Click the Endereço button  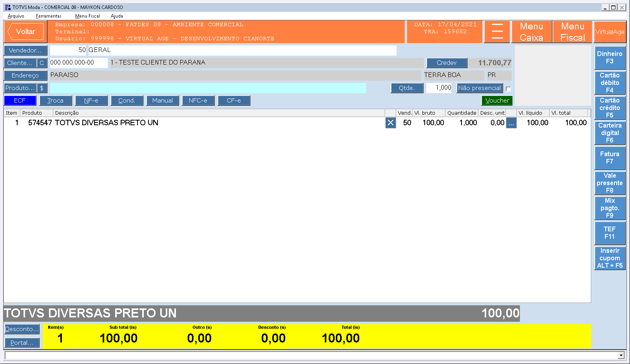coord(25,76)
